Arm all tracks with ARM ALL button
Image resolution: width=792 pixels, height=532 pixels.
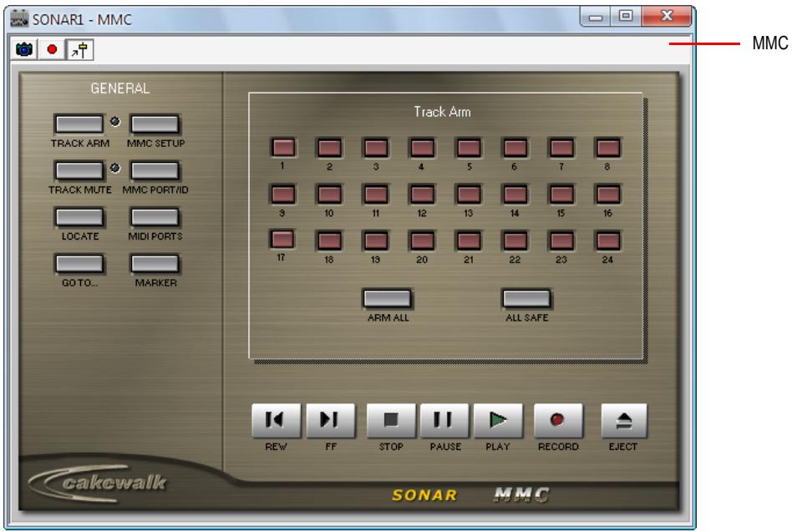click(x=388, y=298)
